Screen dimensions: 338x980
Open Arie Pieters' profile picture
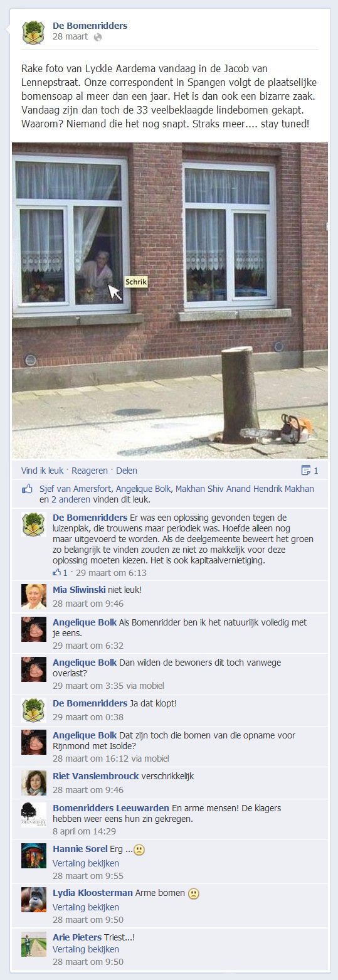click(x=34, y=943)
